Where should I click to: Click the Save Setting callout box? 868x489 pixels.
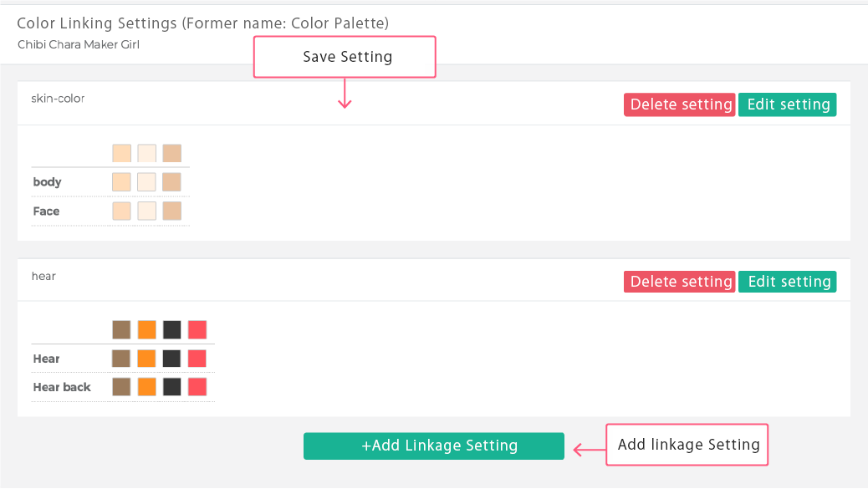tap(345, 57)
